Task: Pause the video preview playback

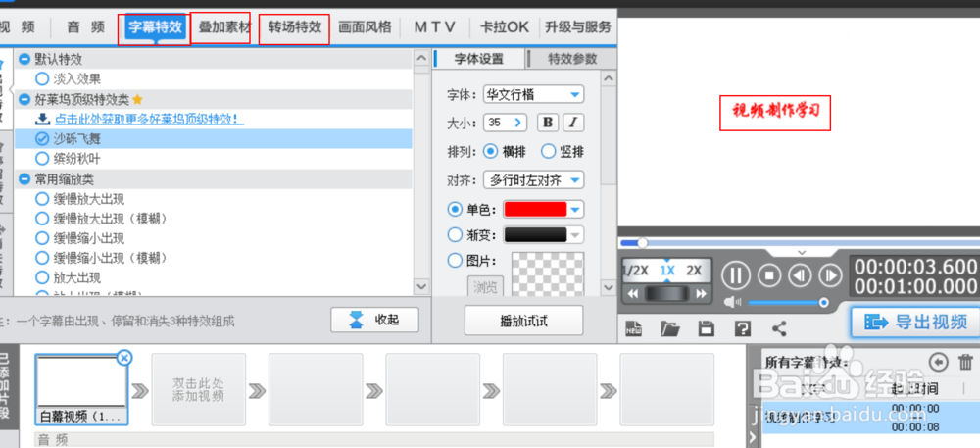Action: [736, 274]
